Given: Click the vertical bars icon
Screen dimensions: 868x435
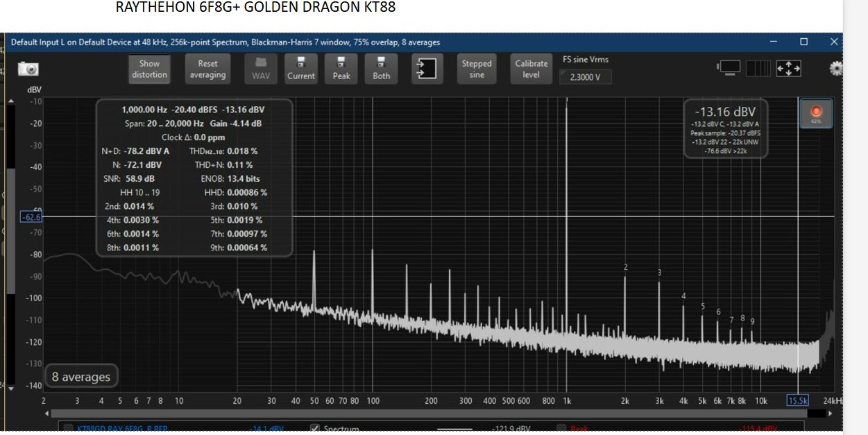Looking at the screenshot, I should [758, 68].
